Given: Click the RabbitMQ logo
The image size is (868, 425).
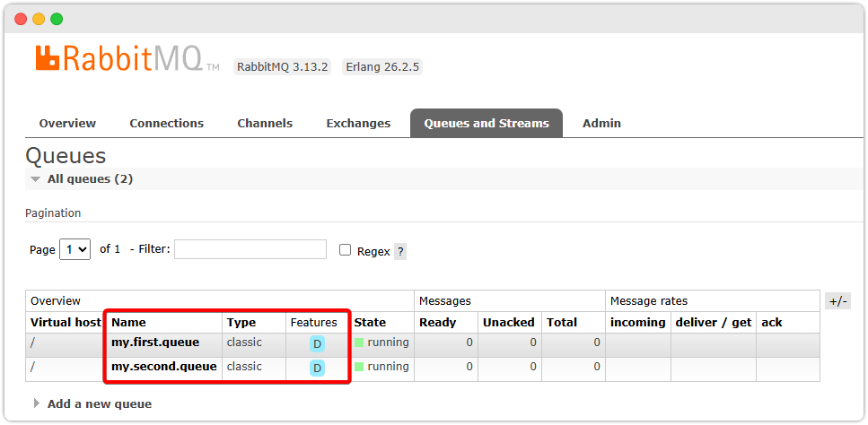Looking at the screenshot, I should [x=127, y=58].
